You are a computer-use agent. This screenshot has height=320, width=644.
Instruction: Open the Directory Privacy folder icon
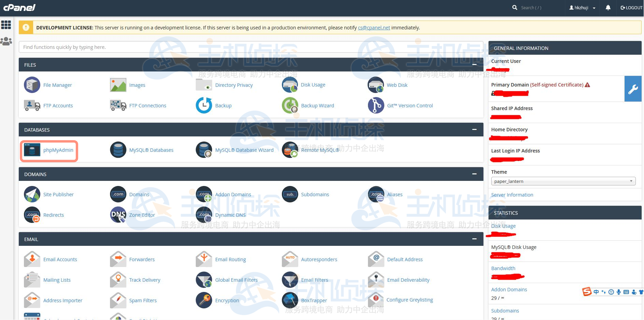[x=204, y=85]
